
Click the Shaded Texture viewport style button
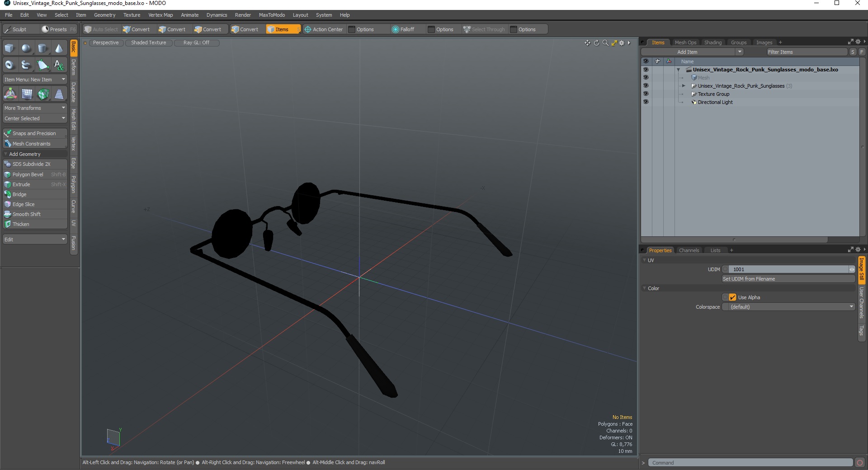pos(149,42)
